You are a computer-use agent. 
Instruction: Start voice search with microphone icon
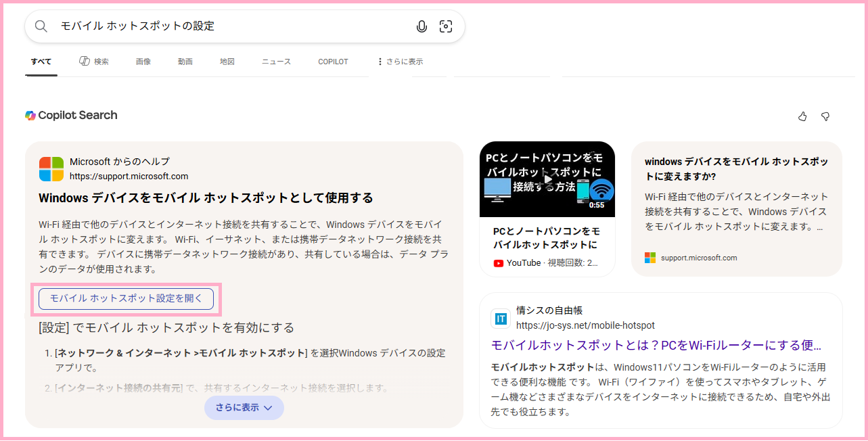[421, 26]
